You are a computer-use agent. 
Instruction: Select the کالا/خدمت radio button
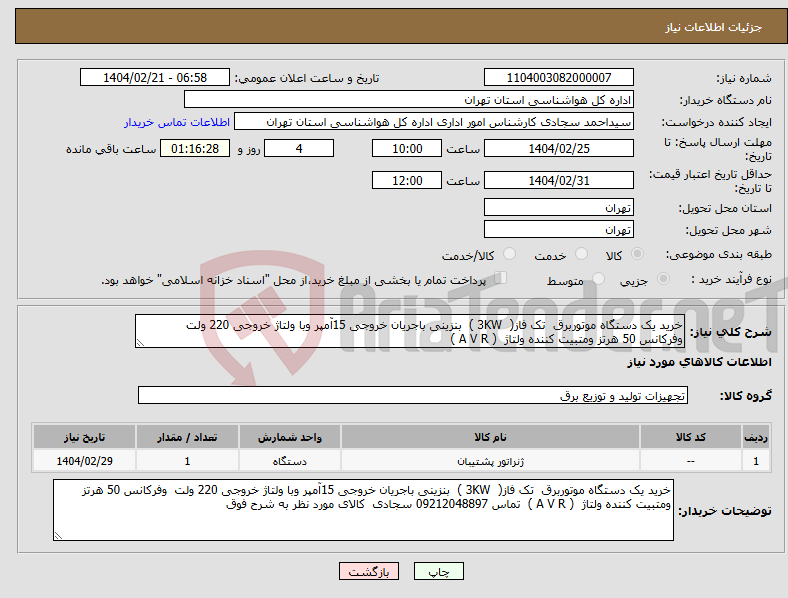click(x=510, y=254)
